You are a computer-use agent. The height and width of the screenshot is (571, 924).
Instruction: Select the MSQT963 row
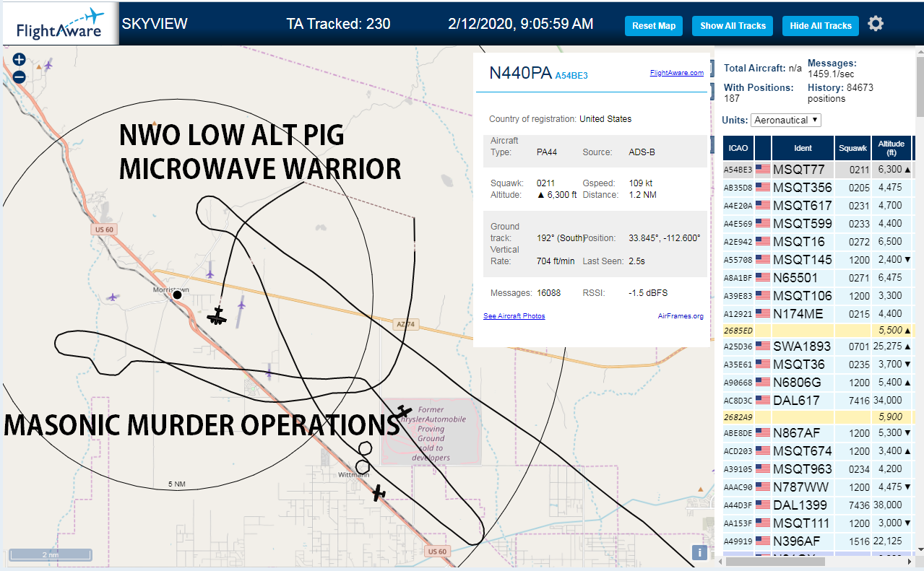click(x=820, y=469)
